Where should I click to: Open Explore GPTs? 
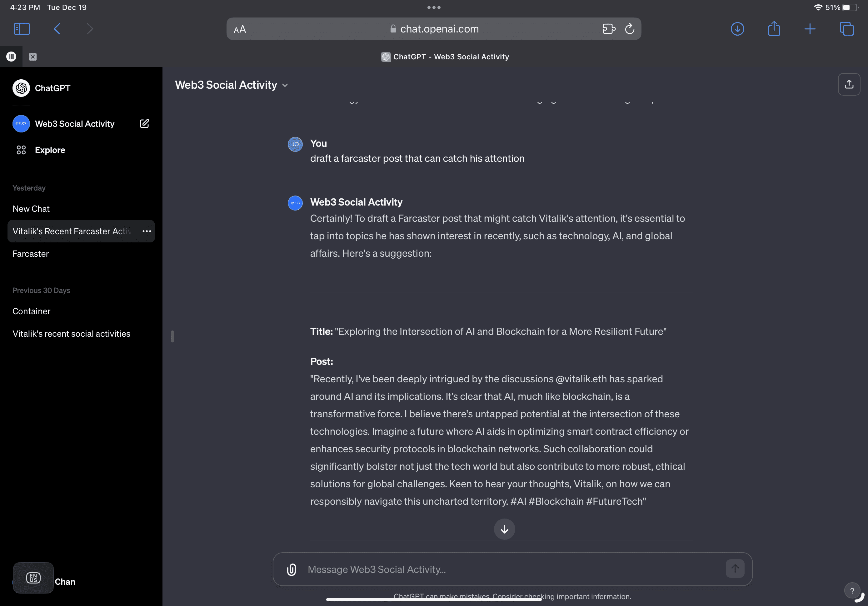click(41, 150)
